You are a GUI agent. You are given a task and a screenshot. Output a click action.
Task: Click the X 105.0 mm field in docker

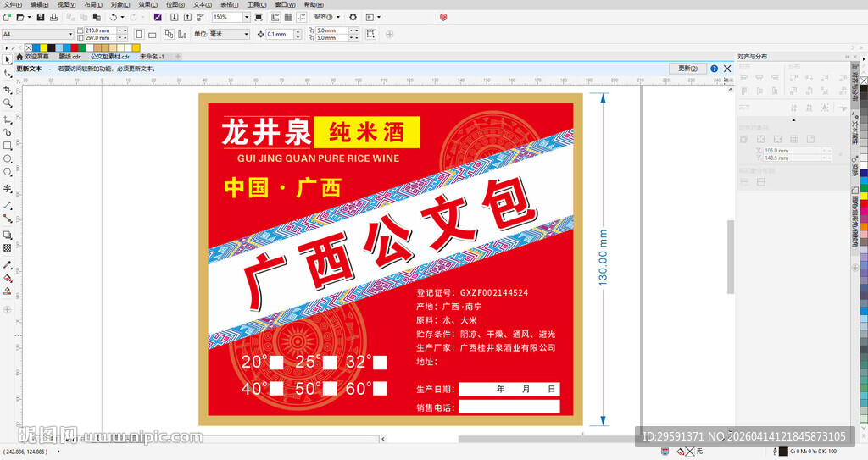tap(793, 151)
